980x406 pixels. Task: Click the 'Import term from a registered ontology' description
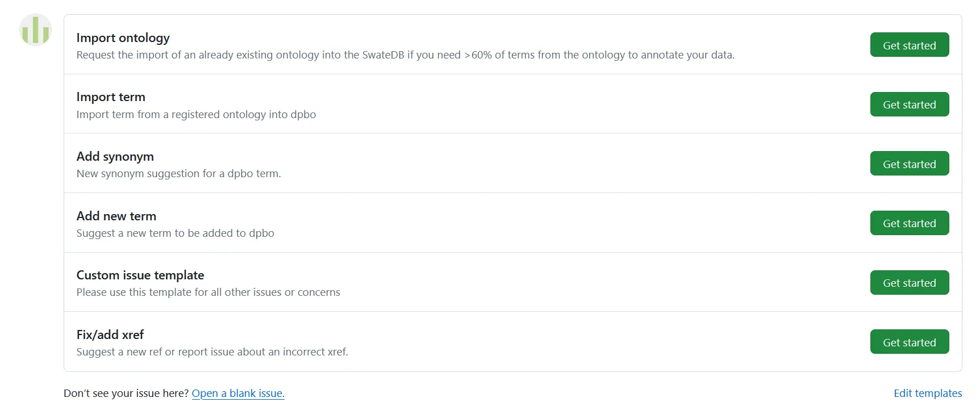tap(196, 114)
